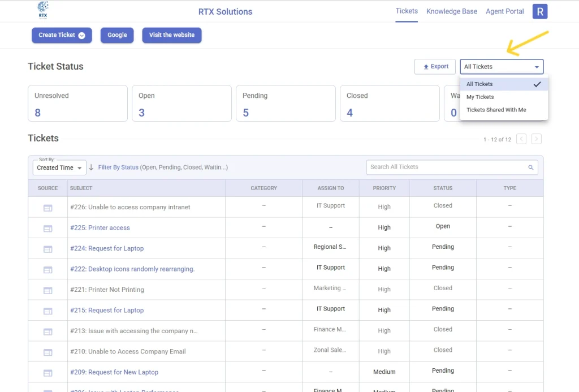Screen dimensions: 579x392
Task: Switch to the Tickets tab
Action: click(x=407, y=11)
